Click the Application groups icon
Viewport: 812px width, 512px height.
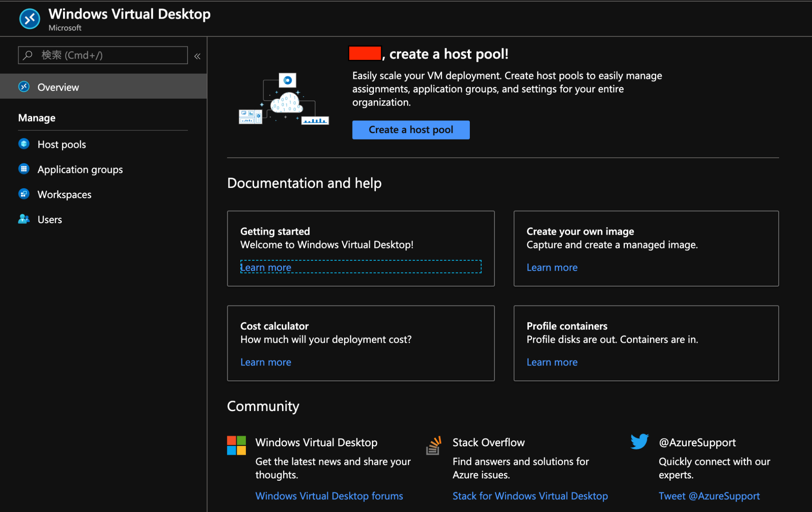pyautogui.click(x=24, y=169)
